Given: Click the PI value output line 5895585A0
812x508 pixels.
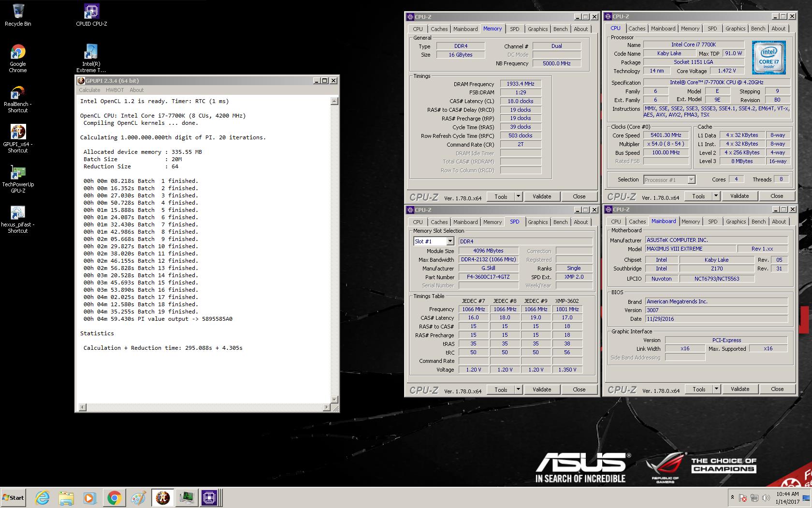Looking at the screenshot, I should (158, 319).
